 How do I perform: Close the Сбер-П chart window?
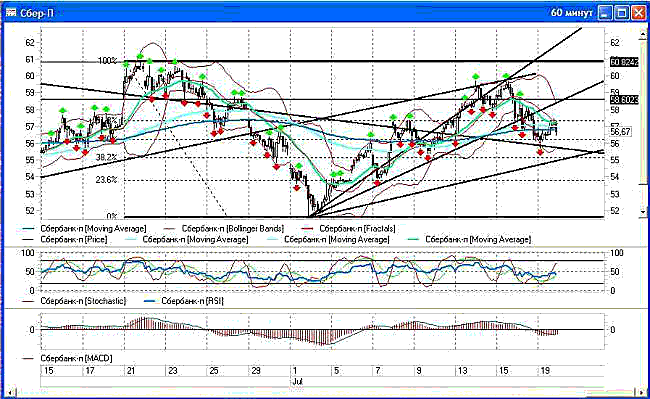click(x=638, y=13)
